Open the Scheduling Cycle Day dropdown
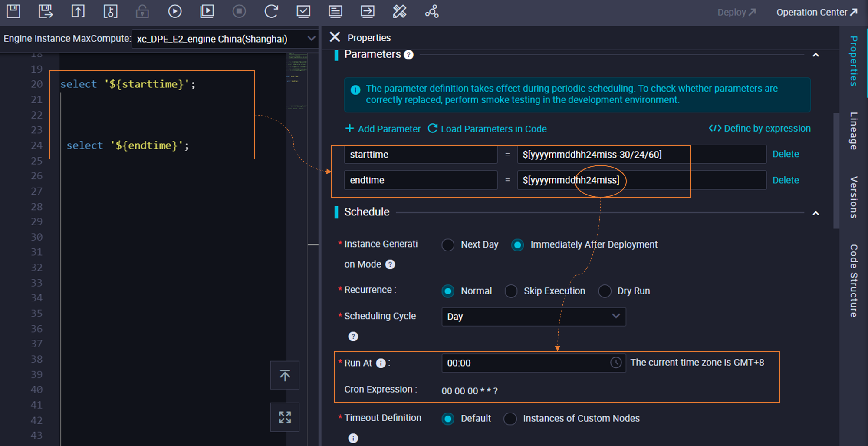 (x=533, y=317)
